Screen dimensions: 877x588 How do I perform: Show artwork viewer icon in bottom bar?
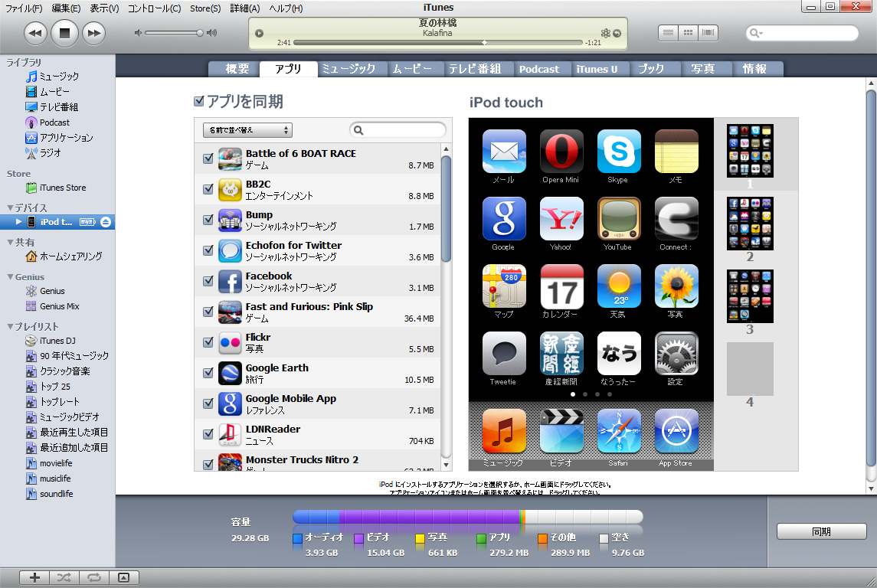[123, 577]
